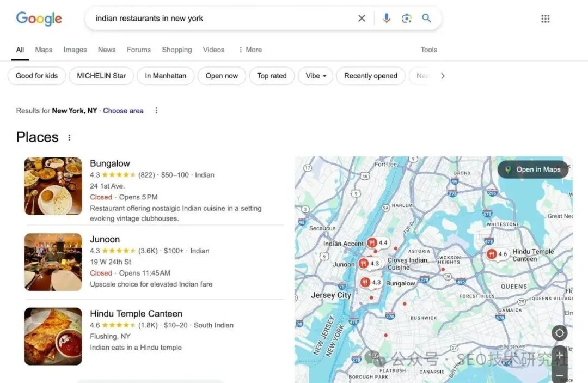The width and height of the screenshot is (588, 383).
Task: Click the magnifying glass search button
Action: click(427, 19)
